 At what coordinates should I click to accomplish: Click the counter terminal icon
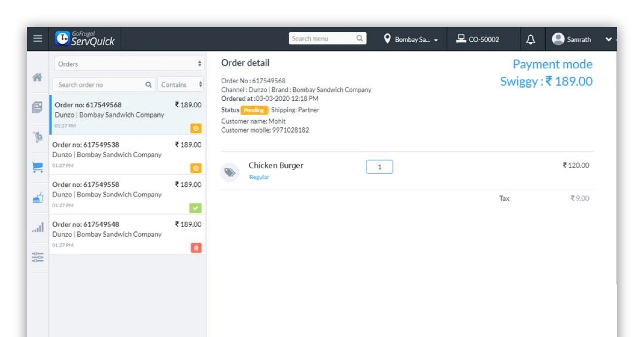(460, 39)
